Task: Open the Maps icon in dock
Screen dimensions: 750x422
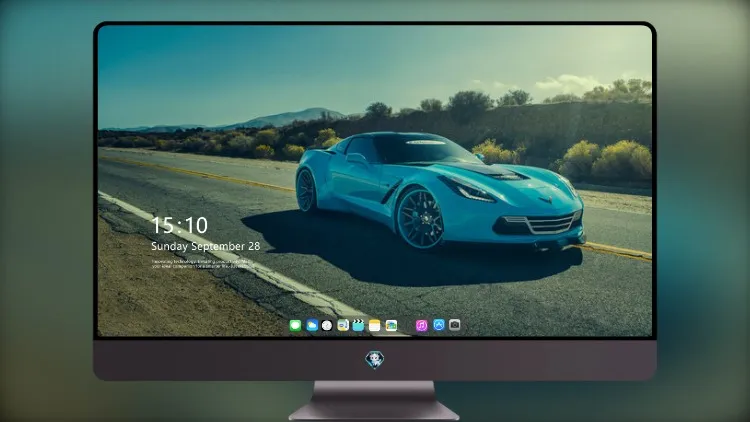Action: pos(343,326)
